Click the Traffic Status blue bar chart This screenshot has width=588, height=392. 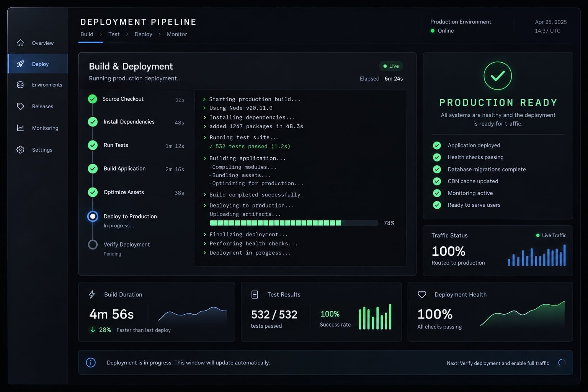click(537, 255)
